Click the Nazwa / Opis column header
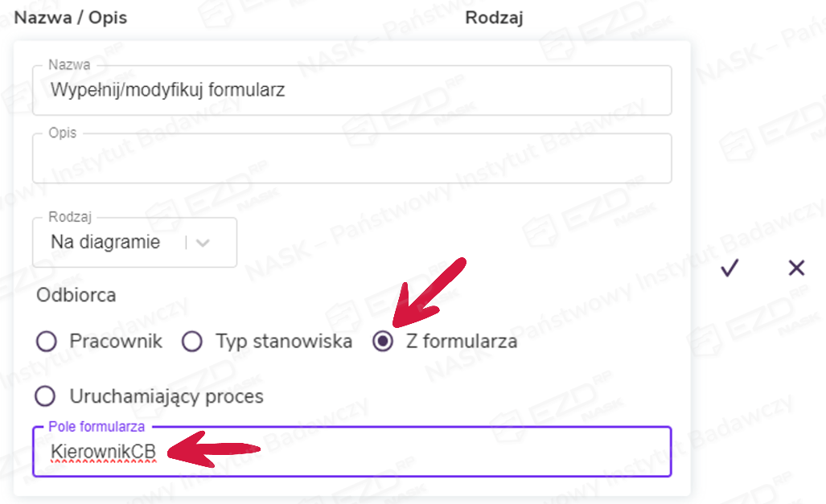 pyautogui.click(x=71, y=17)
